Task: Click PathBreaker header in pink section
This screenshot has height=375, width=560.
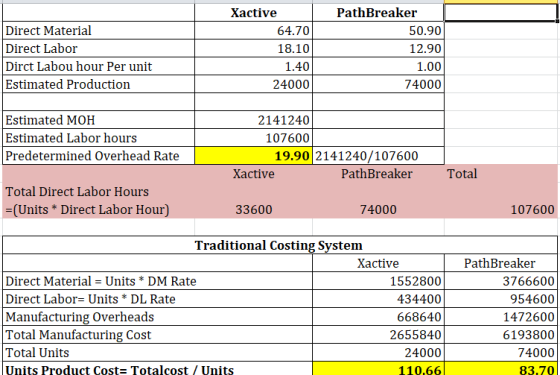Action: (x=377, y=174)
